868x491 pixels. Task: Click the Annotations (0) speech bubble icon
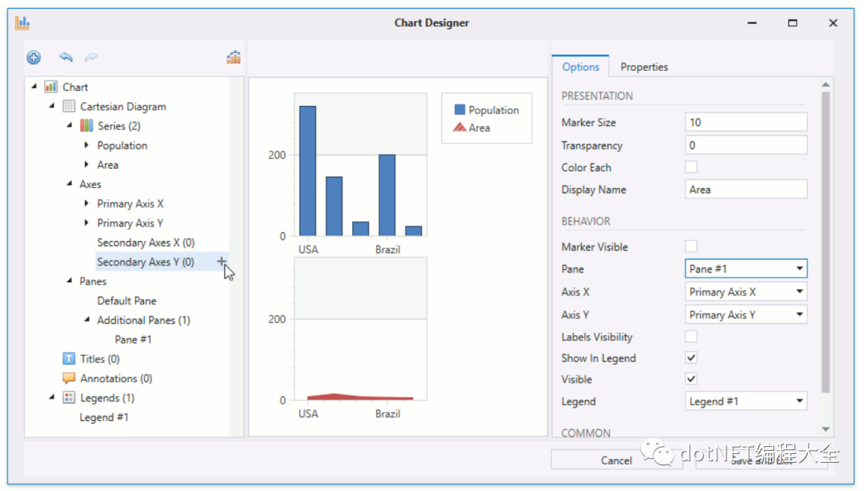pos(68,378)
